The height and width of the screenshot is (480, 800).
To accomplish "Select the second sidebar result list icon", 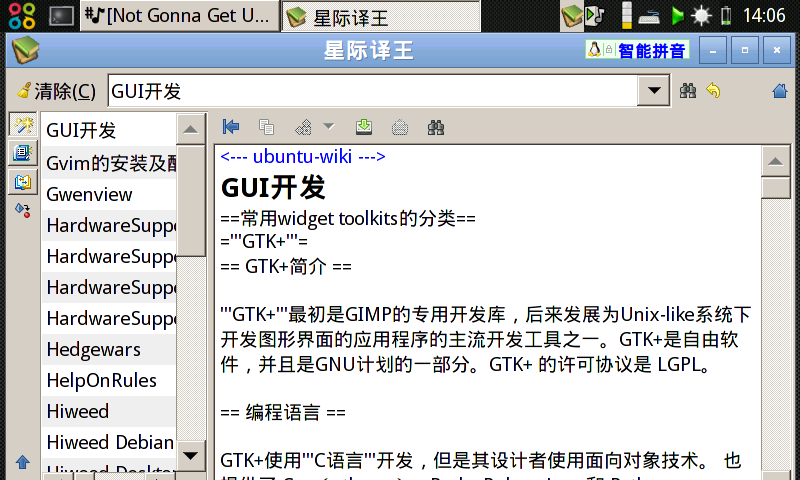I will (23, 153).
